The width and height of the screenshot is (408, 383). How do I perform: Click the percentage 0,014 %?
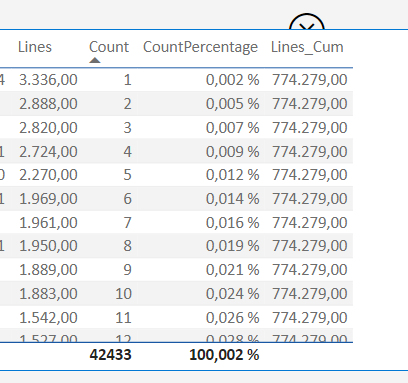(232, 199)
